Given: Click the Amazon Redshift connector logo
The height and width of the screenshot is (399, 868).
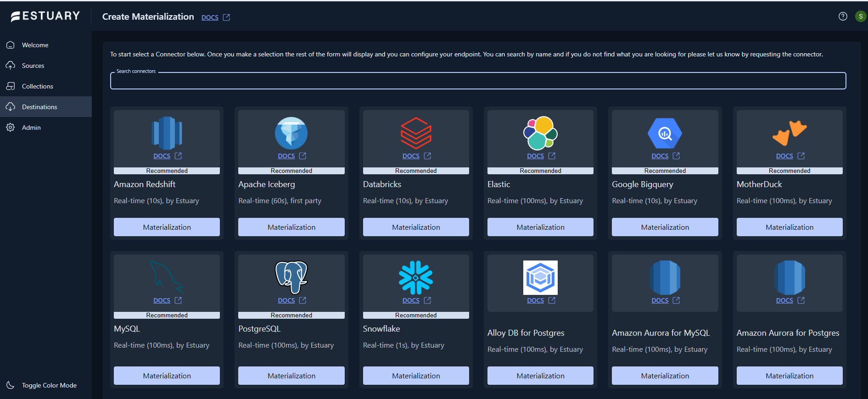Looking at the screenshot, I should click(167, 133).
